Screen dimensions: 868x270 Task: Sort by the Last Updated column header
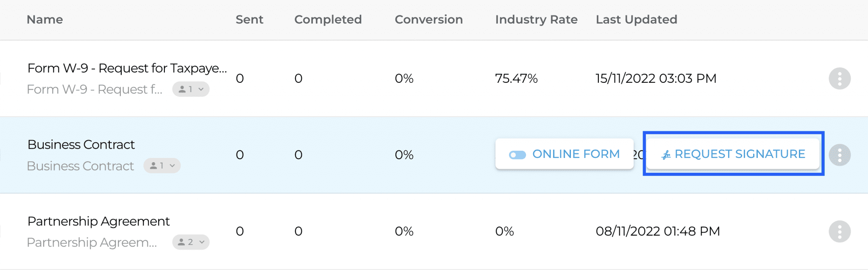click(x=637, y=20)
